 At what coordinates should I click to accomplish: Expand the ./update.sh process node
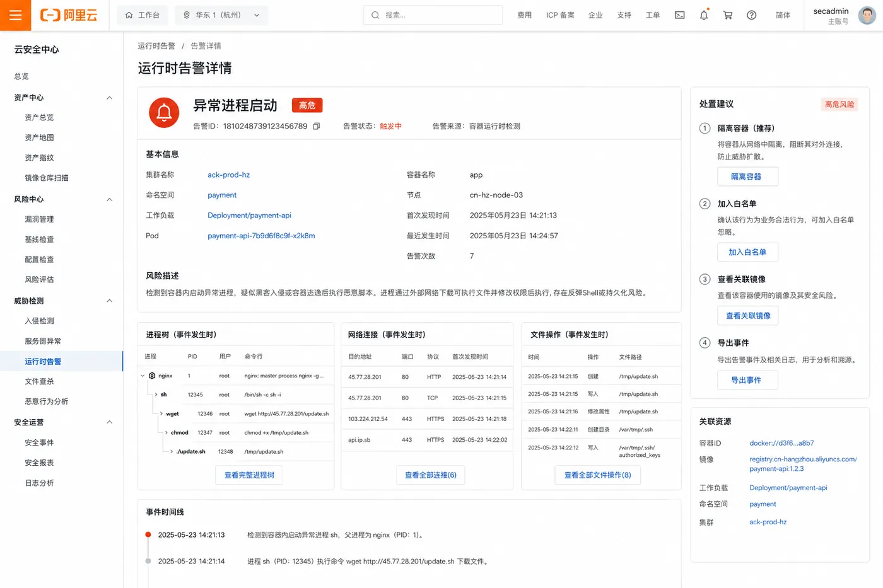pos(172,452)
